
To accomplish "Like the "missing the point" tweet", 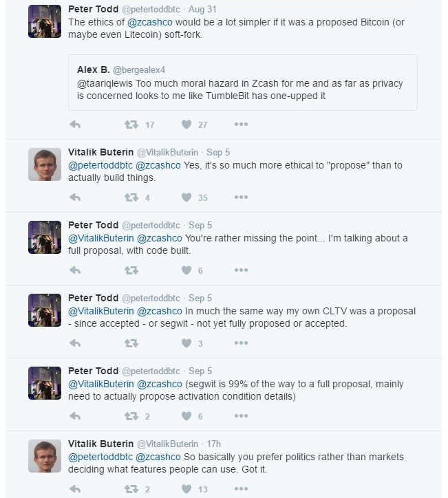I will point(186,270).
